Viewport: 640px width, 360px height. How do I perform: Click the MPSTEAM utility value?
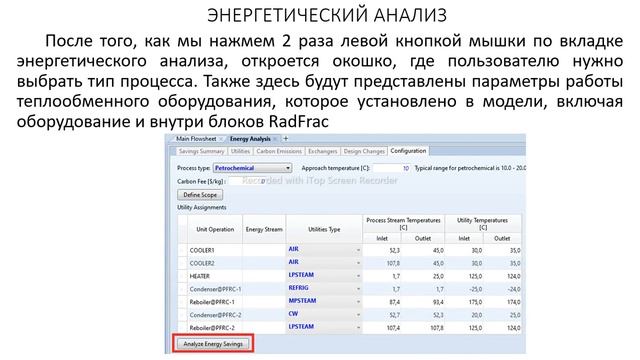click(x=302, y=301)
